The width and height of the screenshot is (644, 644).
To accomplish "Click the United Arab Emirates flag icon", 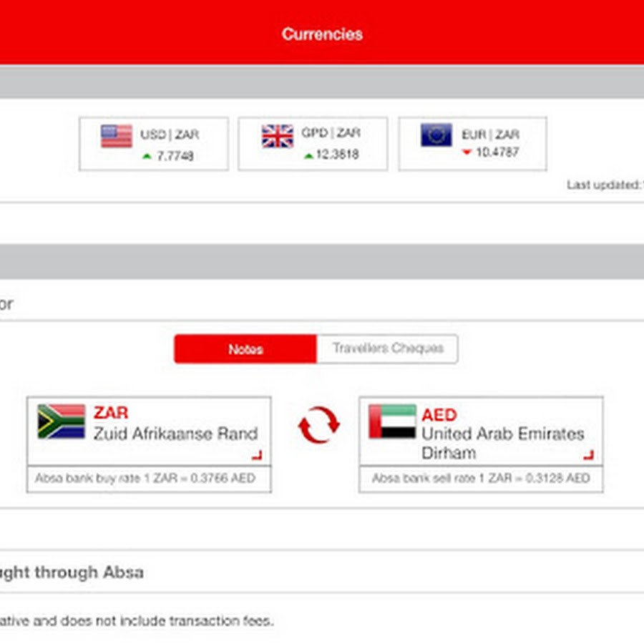I will [392, 421].
